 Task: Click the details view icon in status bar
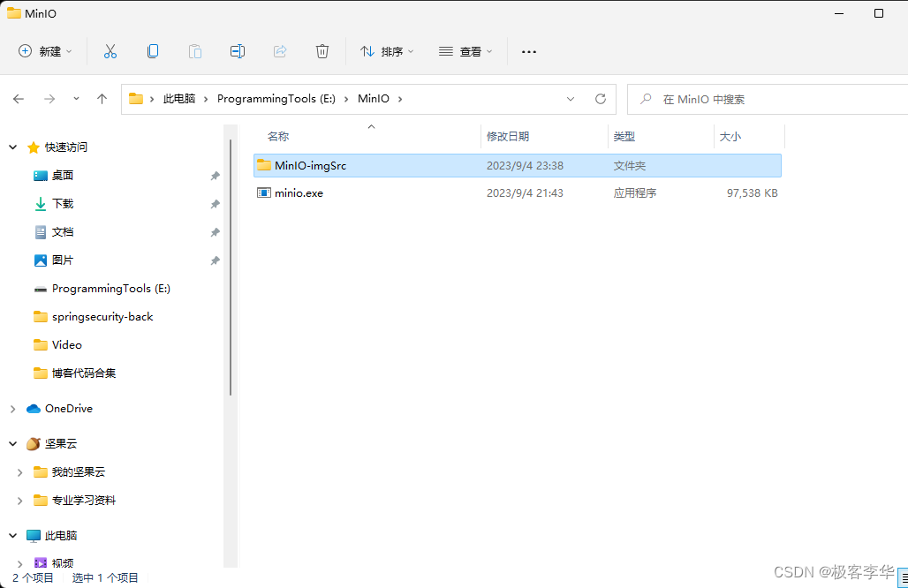coord(904,577)
